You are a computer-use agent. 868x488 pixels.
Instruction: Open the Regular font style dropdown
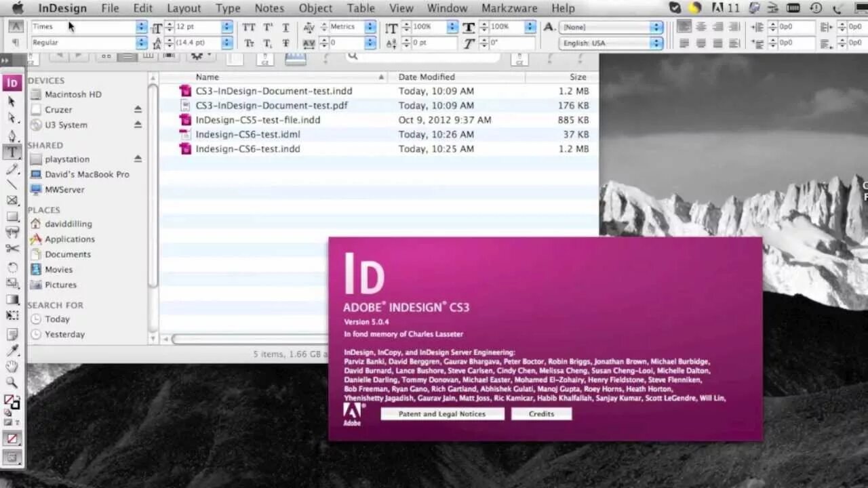tap(141, 43)
